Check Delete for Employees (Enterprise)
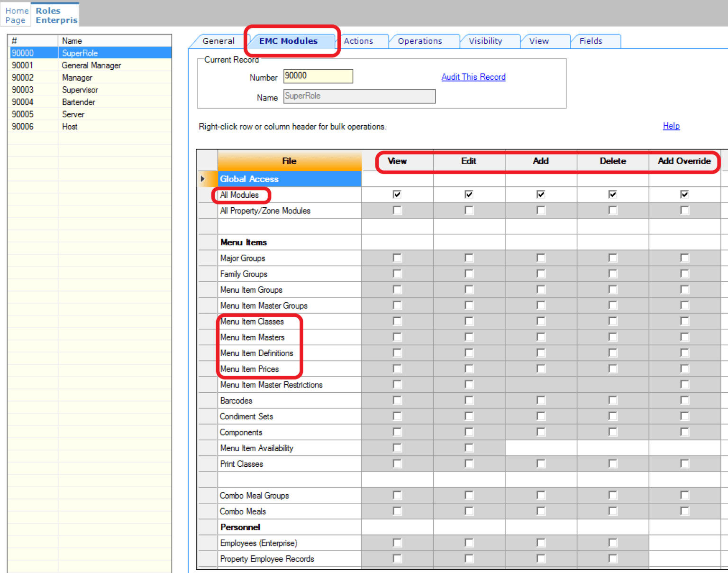 pyautogui.click(x=613, y=543)
